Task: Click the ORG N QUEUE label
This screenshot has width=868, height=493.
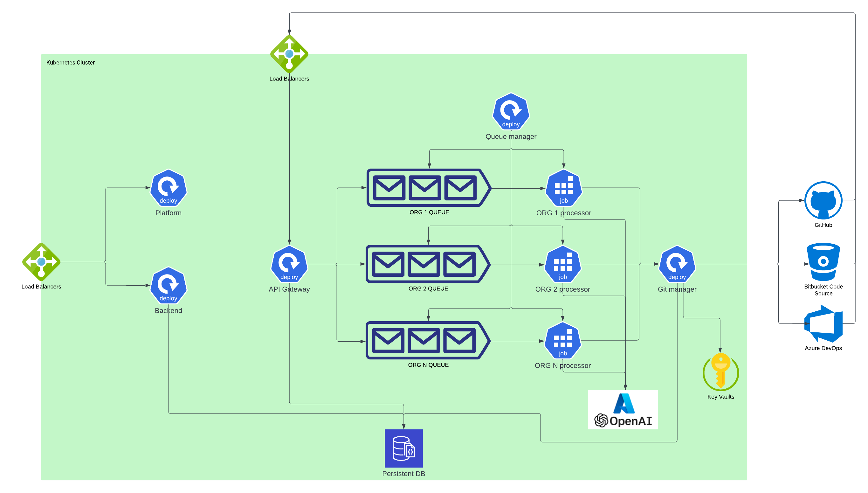Action: coord(428,365)
